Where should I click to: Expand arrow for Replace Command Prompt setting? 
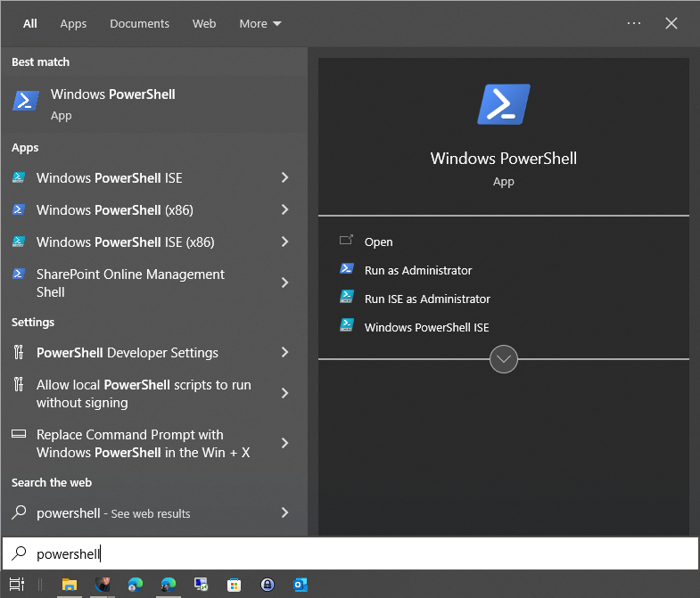(284, 443)
